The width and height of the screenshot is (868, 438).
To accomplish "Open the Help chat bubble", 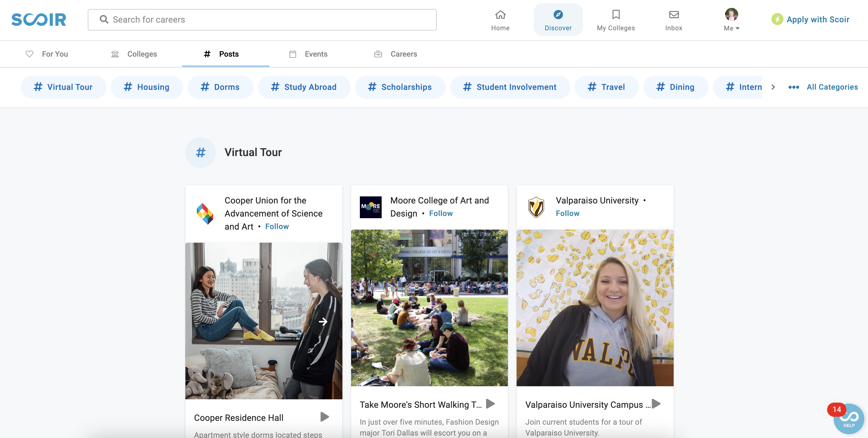I will click(848, 418).
